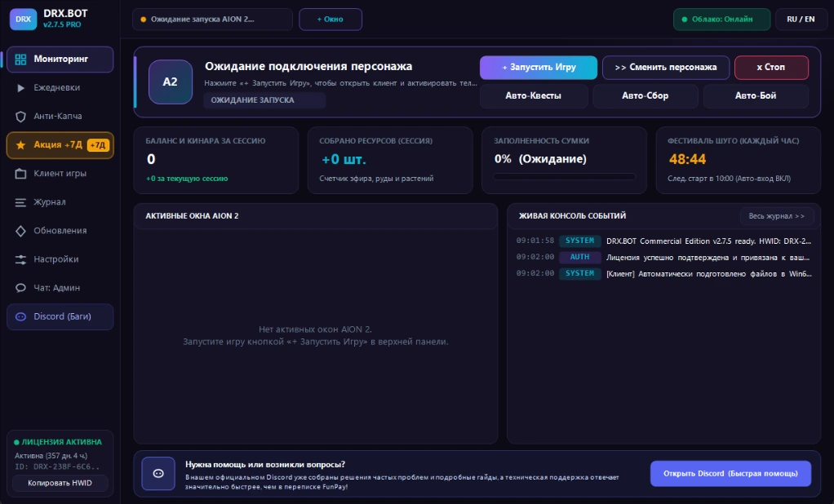Image resolution: width=834 pixels, height=504 pixels.
Task: Click the Запустить Игру button
Action: point(539,68)
